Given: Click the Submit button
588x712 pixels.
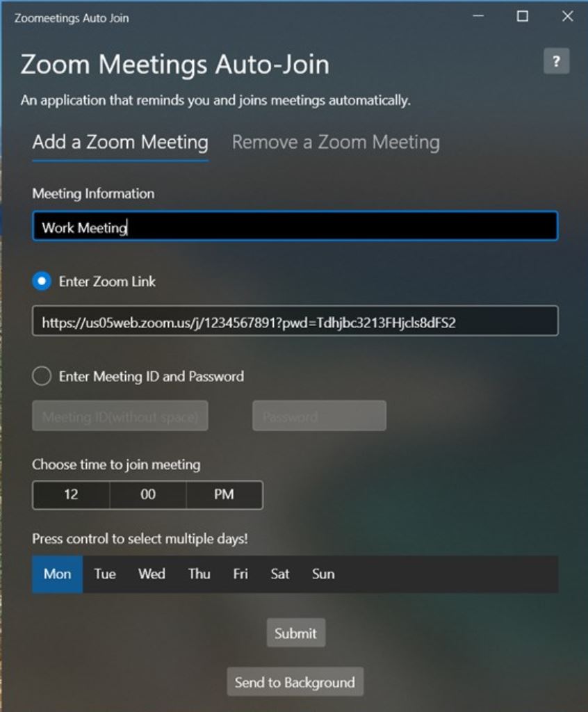Looking at the screenshot, I should click(295, 633).
